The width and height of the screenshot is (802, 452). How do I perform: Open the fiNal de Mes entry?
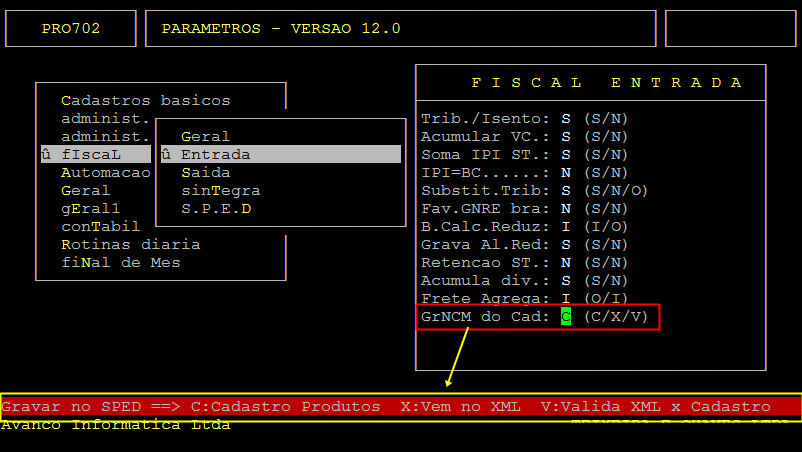[x=120, y=262]
